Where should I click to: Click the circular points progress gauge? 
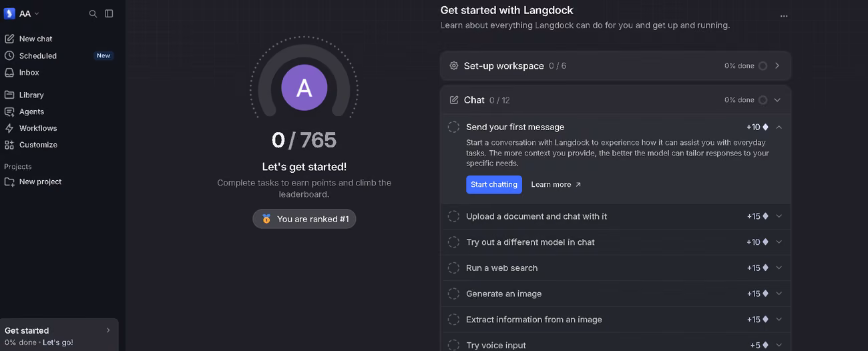[x=304, y=77]
